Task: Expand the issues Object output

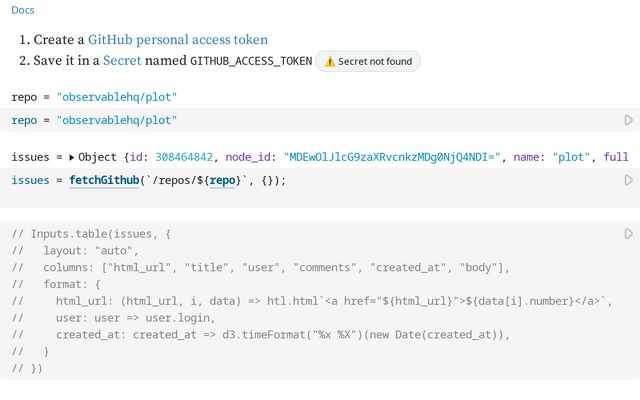Action: pos(72,158)
